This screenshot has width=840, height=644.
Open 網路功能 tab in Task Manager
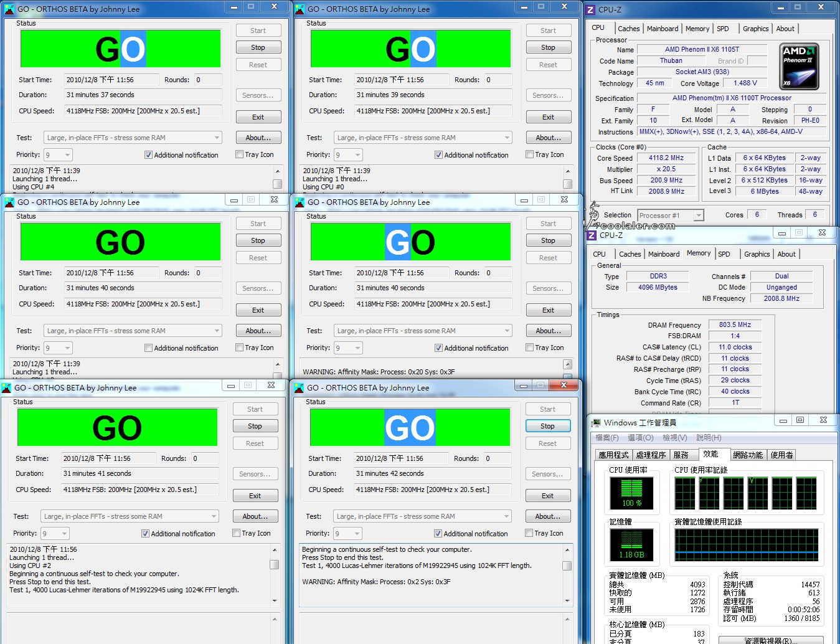(748, 455)
